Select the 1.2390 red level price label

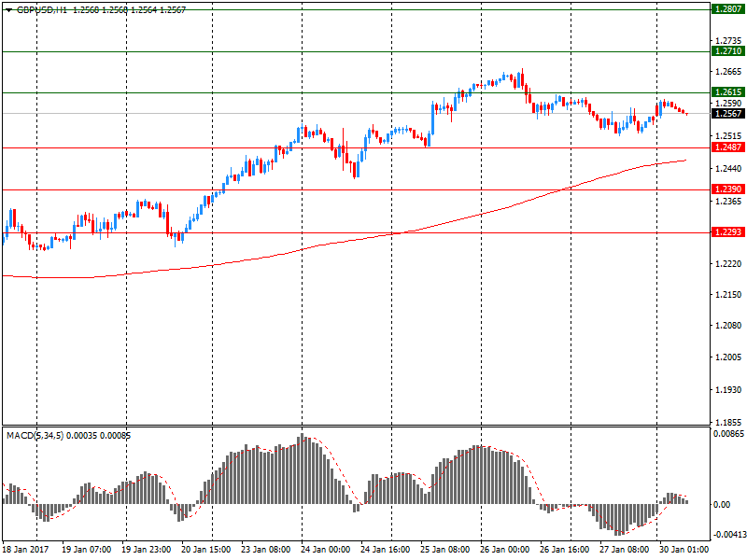point(728,189)
